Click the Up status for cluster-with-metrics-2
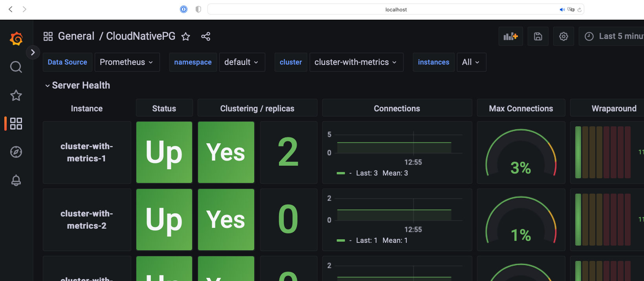644x281 pixels. (164, 220)
